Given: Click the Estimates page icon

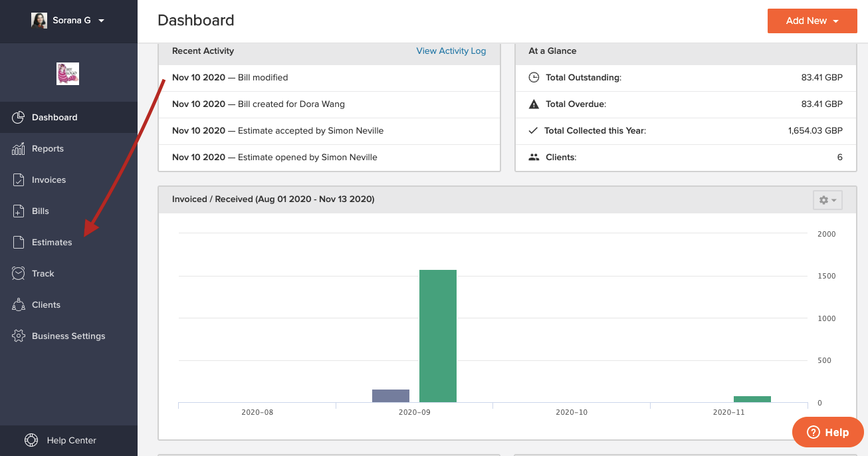Looking at the screenshot, I should [19, 243].
